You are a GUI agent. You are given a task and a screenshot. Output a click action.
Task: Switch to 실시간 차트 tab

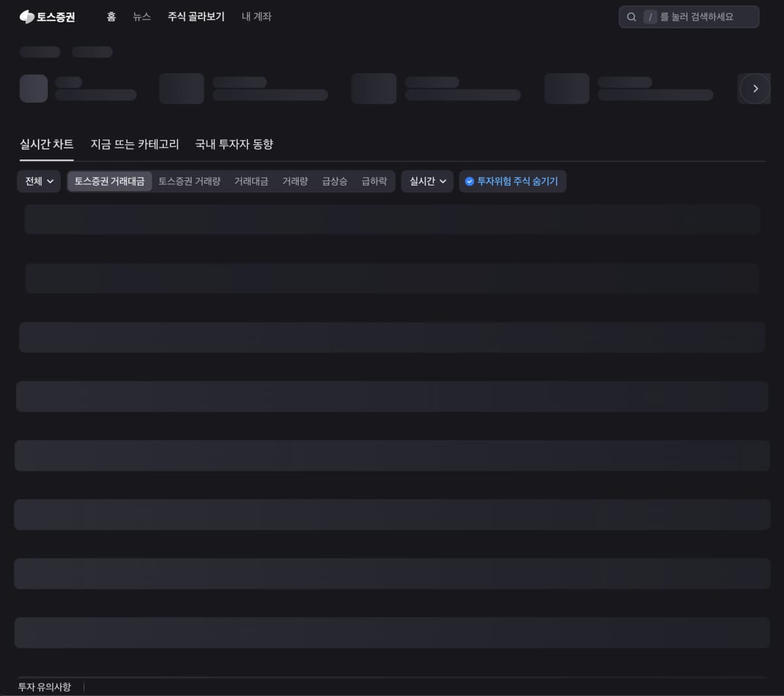[46, 144]
